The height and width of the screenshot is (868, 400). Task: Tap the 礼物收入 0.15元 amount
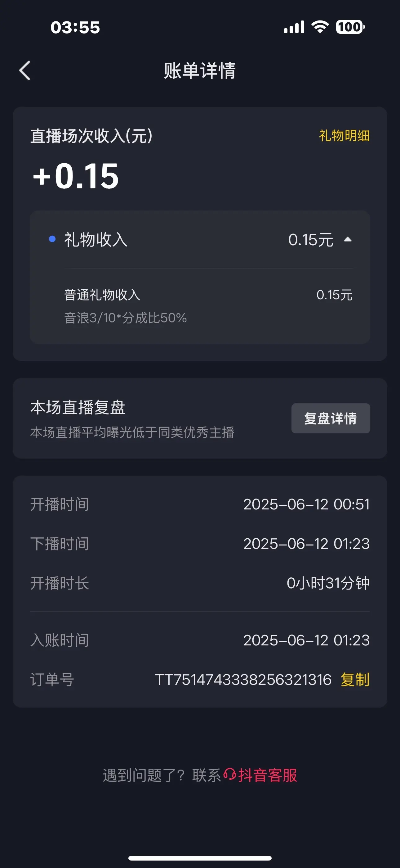tap(310, 240)
